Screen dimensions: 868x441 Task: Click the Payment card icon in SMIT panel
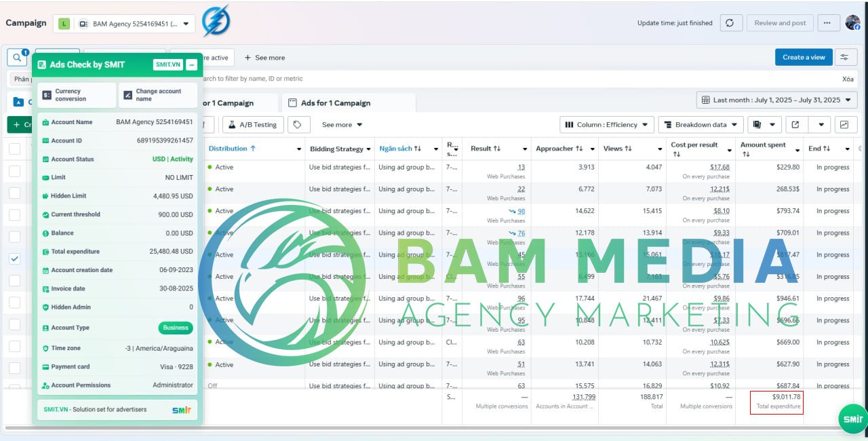(x=45, y=367)
